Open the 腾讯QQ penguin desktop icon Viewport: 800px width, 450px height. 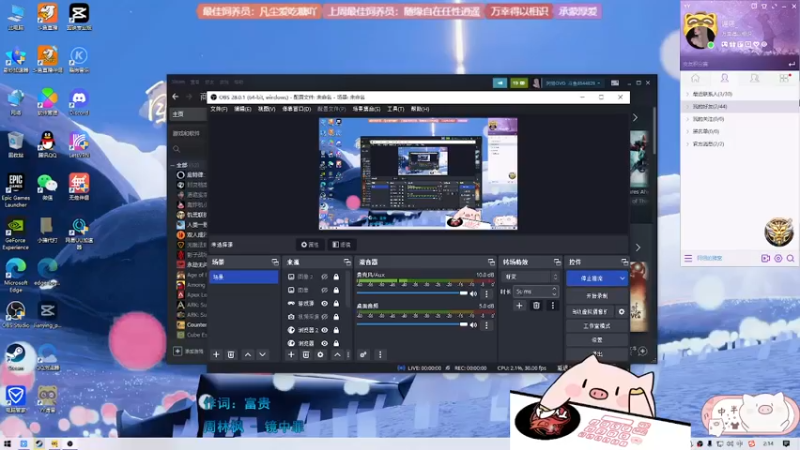point(47,144)
